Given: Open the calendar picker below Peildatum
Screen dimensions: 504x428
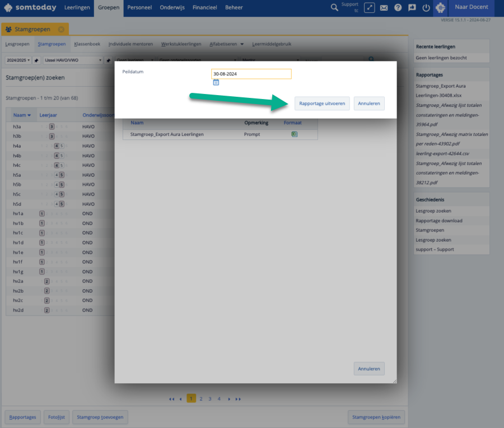Looking at the screenshot, I should tap(216, 82).
